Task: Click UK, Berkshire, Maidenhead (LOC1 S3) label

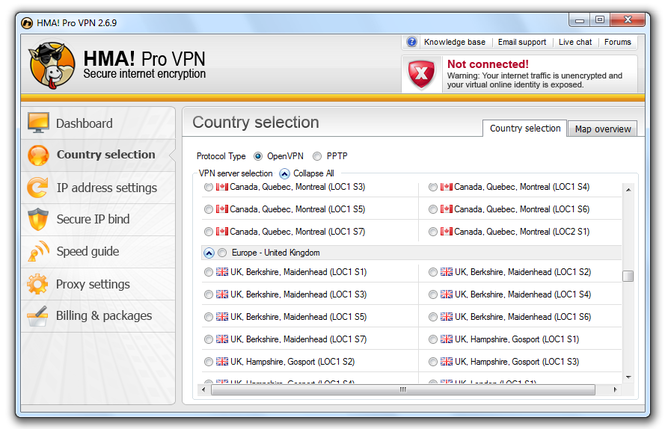Action: click(298, 294)
